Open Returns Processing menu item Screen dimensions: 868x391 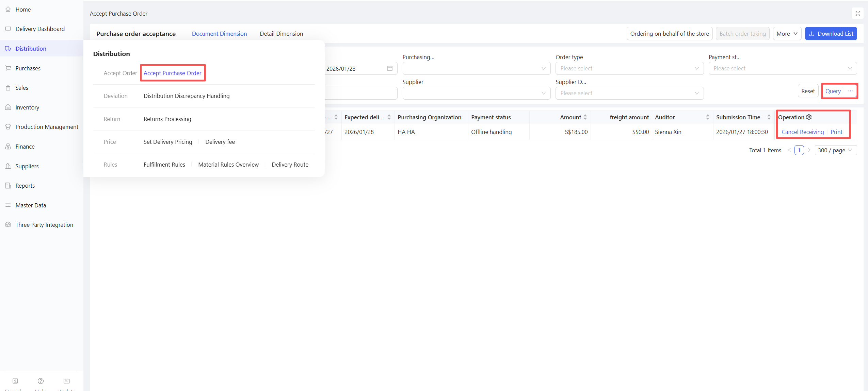167,119
